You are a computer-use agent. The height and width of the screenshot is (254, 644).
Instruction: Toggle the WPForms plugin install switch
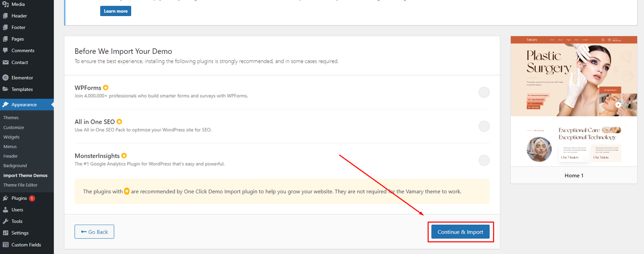pos(484,92)
